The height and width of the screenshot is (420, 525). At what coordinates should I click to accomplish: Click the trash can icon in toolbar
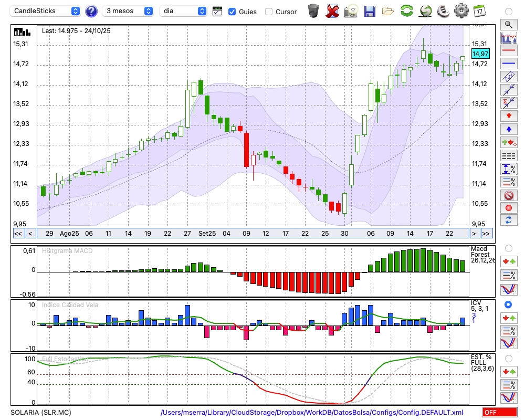click(x=313, y=11)
